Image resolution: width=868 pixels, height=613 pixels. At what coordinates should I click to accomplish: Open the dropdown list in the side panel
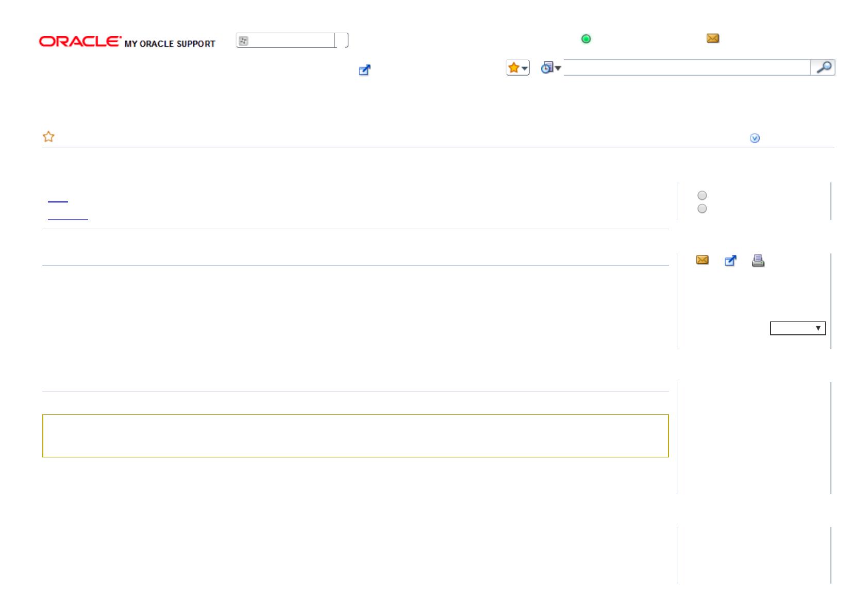pos(798,328)
